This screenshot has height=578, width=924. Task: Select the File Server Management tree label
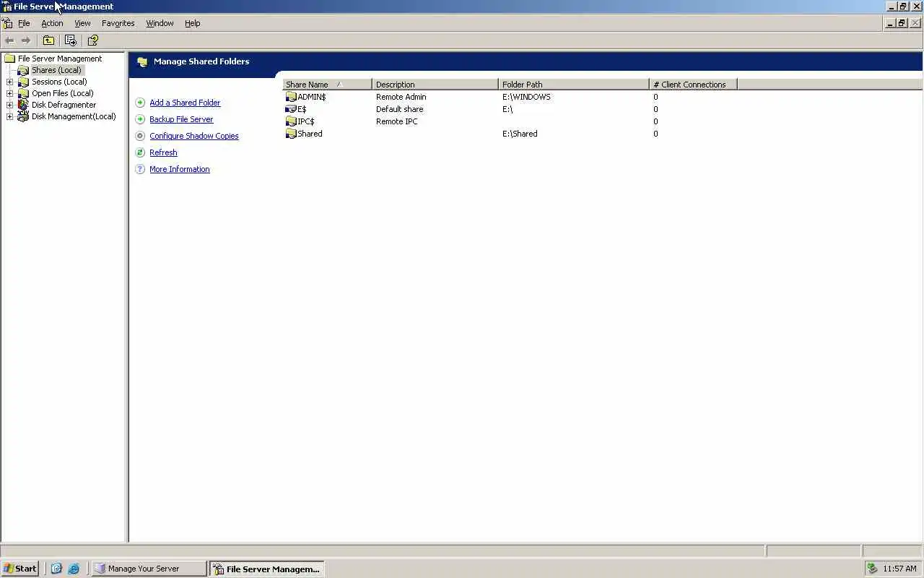pyautogui.click(x=60, y=59)
